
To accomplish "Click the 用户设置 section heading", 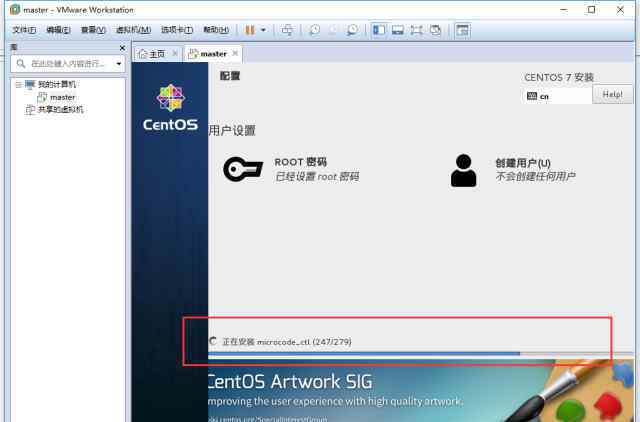I will pos(232,131).
